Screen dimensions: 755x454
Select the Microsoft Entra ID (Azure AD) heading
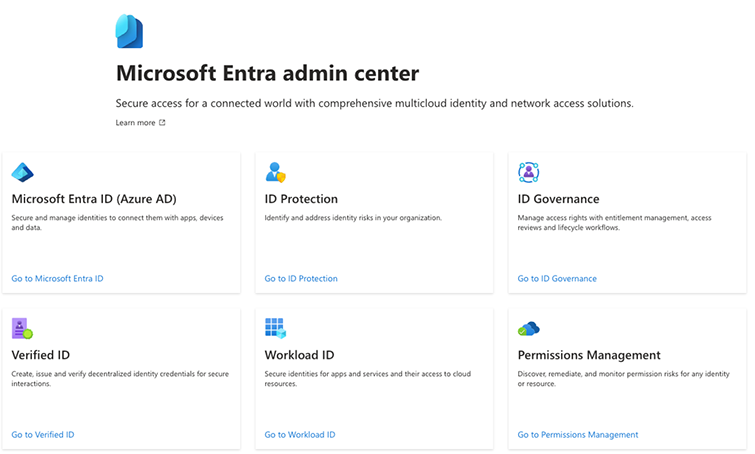coord(94,199)
